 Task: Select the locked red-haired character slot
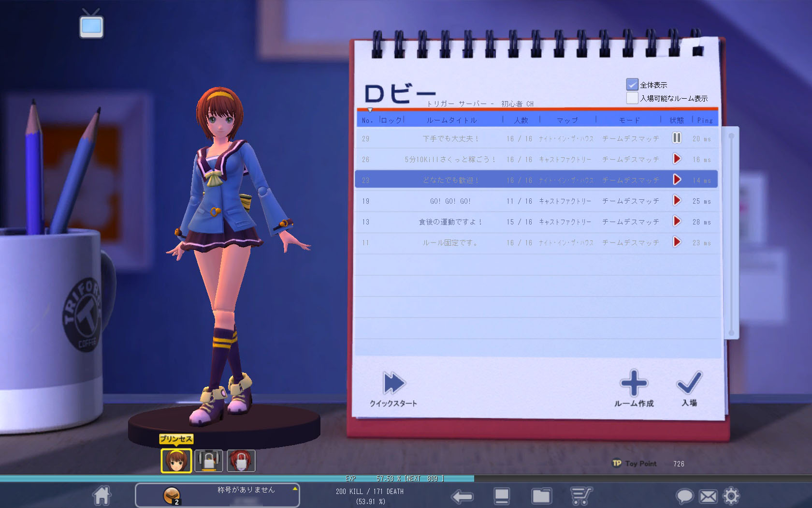241,461
